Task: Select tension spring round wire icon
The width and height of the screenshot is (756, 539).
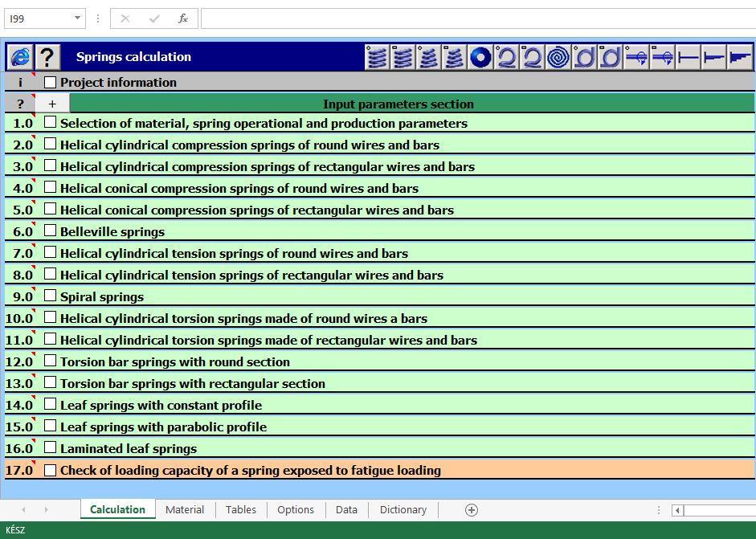Action: [x=506, y=57]
